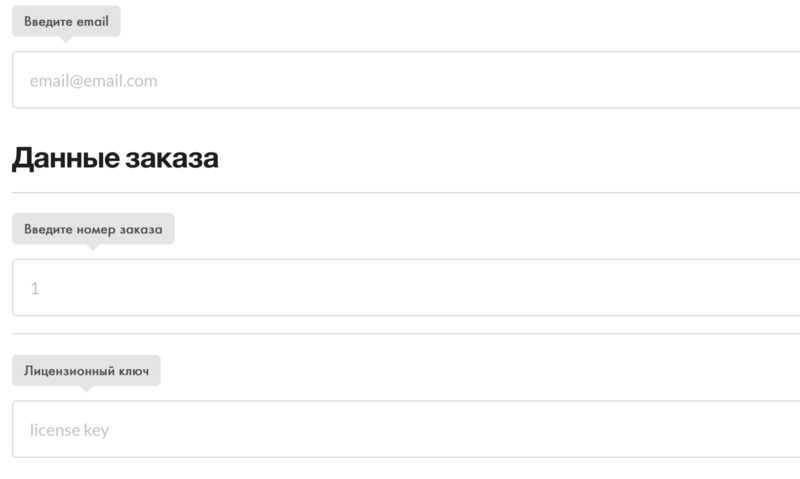Click pointer arrow under 'Лицензионный ключ' tooltip
The image size is (800, 479).
coord(86,389)
